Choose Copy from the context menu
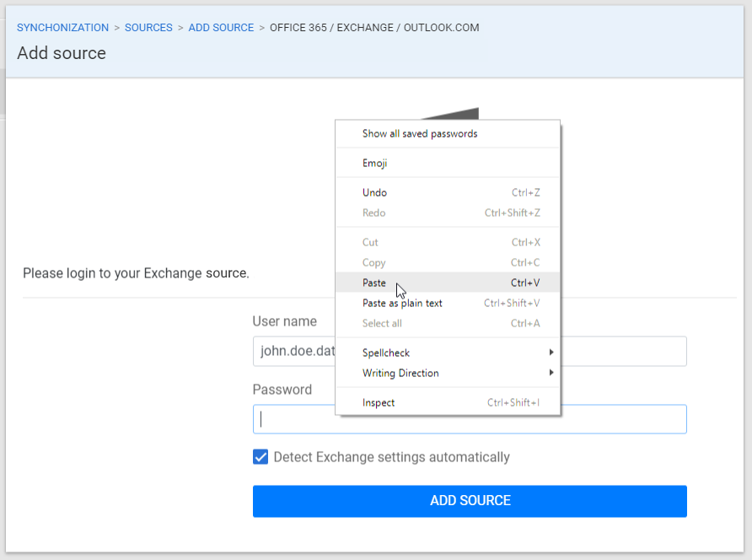752x560 pixels. click(x=448, y=262)
